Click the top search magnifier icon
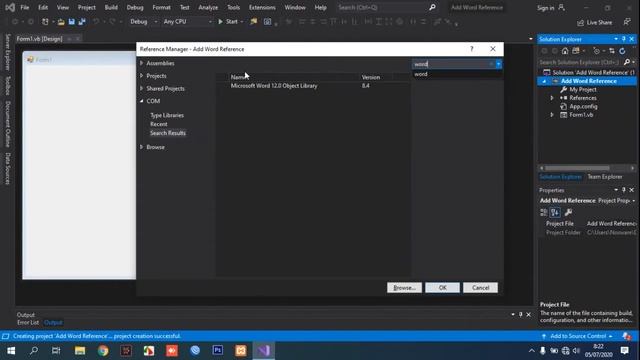The image size is (640, 360). [x=432, y=7]
